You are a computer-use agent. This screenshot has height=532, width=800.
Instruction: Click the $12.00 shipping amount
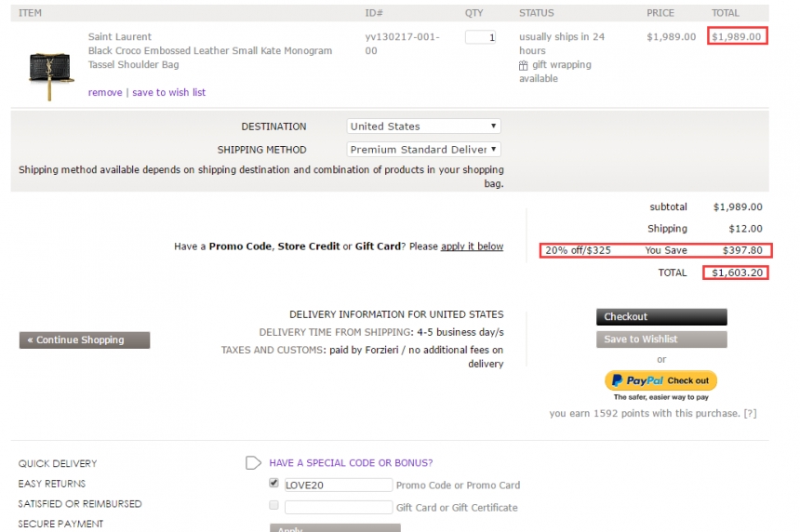[745, 229]
